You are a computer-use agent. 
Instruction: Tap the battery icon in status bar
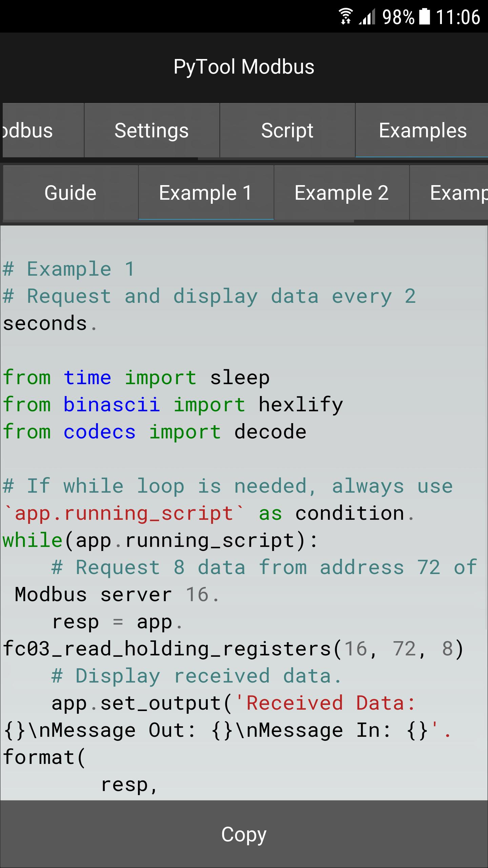point(425,17)
